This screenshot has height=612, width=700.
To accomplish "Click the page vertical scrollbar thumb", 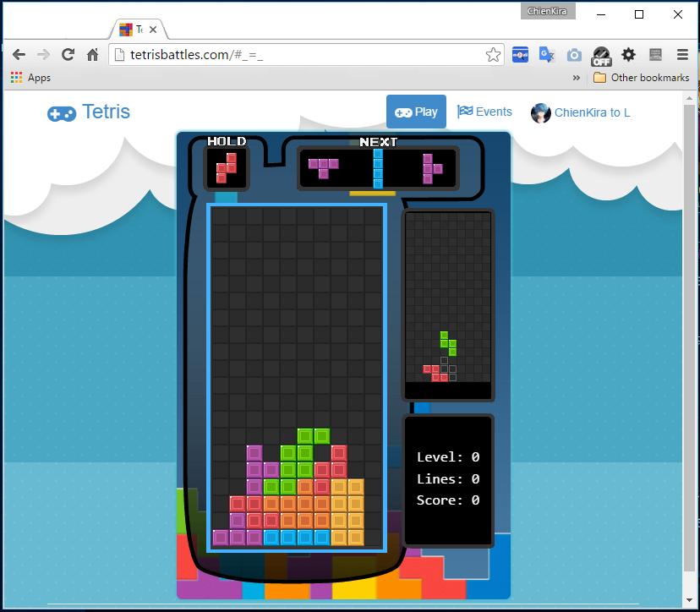I will coord(689,338).
